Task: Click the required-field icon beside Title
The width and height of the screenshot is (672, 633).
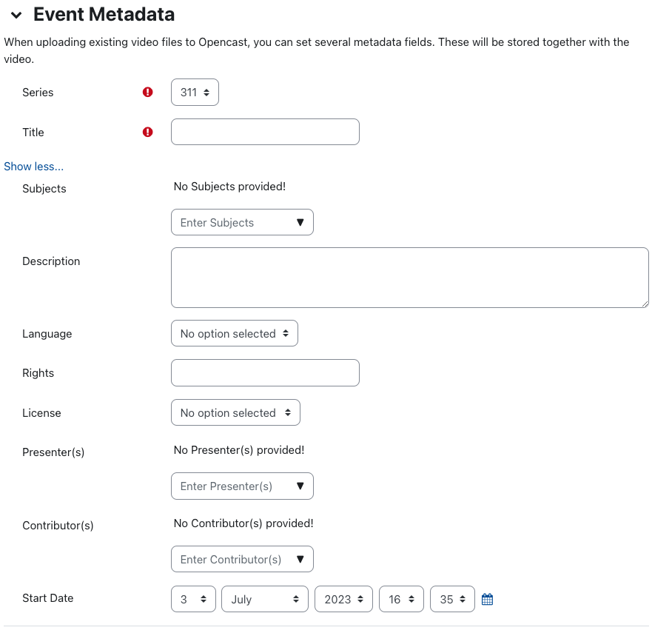Action: click(x=147, y=132)
